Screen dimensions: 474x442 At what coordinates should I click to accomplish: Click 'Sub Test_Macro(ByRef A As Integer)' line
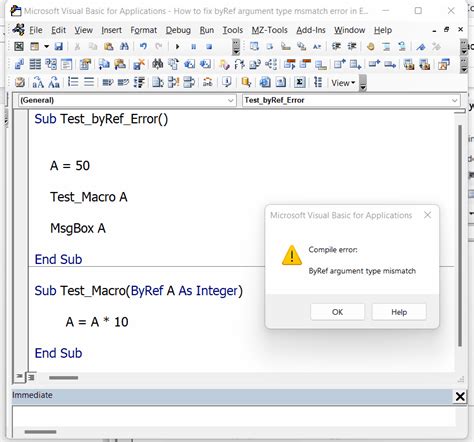[x=138, y=291]
